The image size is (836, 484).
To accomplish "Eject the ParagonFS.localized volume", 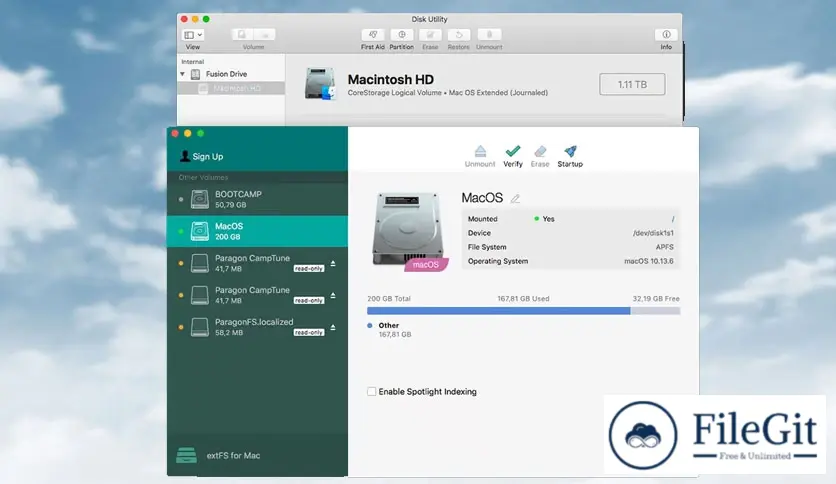I will (x=333, y=327).
